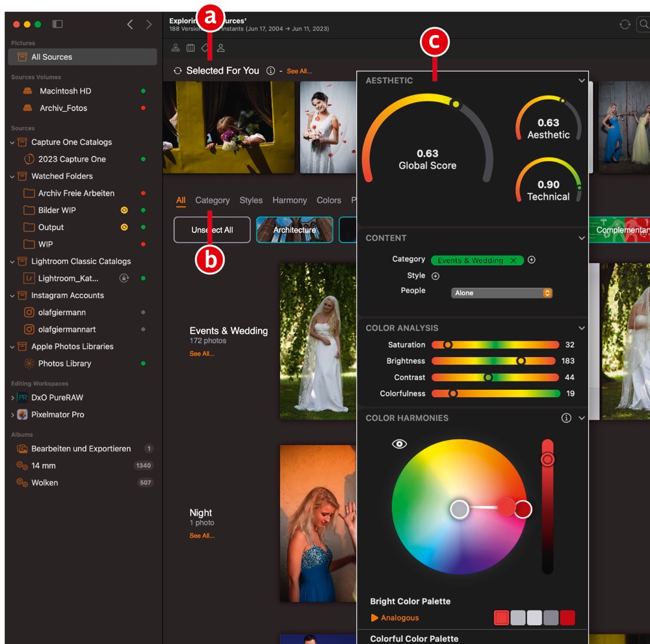Click the Unselect All button
Image resolution: width=650 pixels, height=644 pixels.
(212, 230)
